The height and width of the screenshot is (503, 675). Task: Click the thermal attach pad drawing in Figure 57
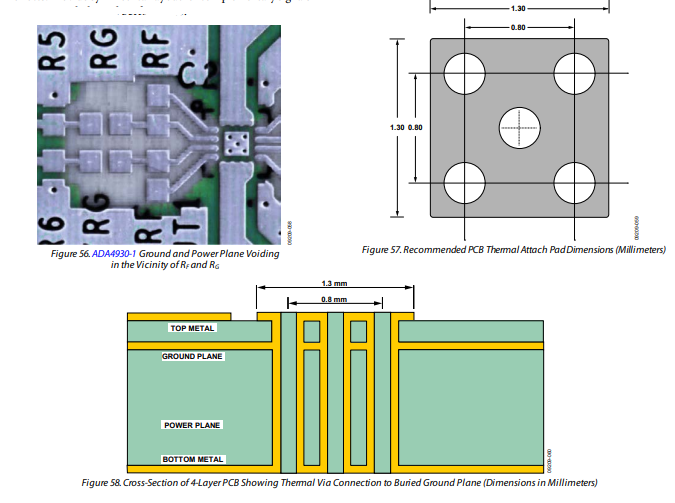[x=520, y=128]
